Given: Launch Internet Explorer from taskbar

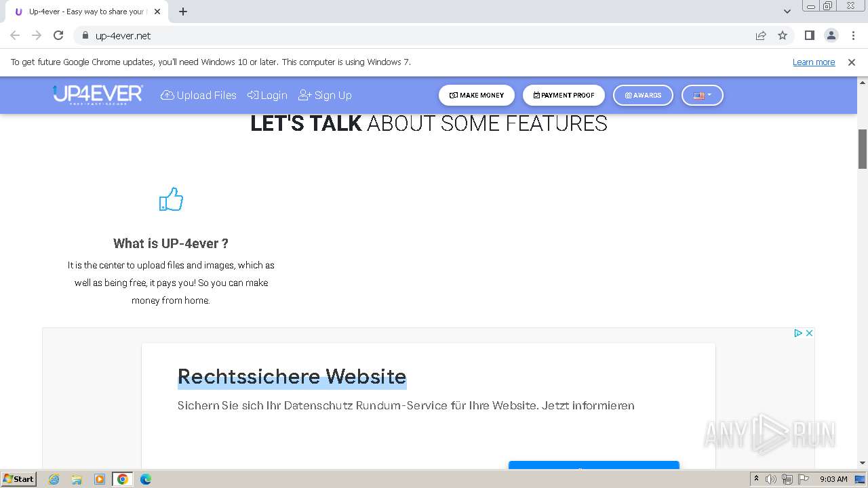Looking at the screenshot, I should coord(54,479).
